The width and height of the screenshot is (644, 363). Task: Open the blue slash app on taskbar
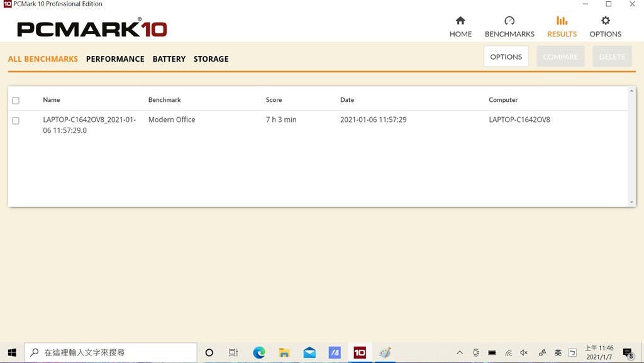tap(335, 352)
